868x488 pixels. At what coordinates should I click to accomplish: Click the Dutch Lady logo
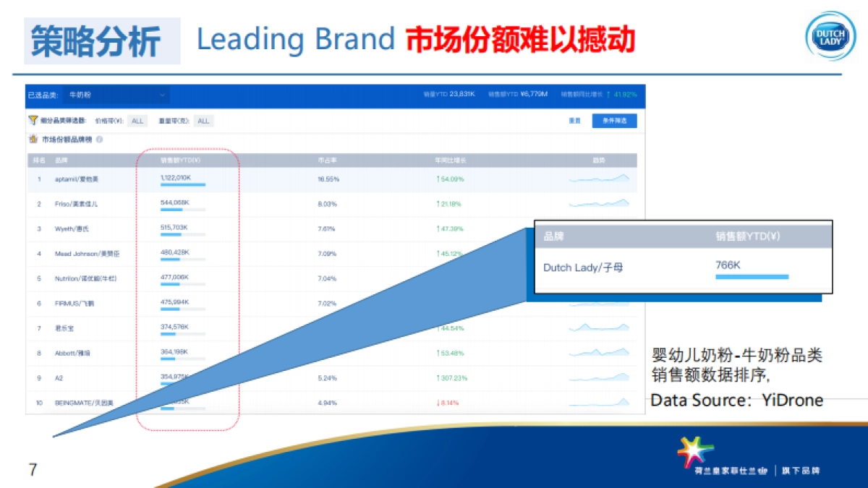coord(830,36)
